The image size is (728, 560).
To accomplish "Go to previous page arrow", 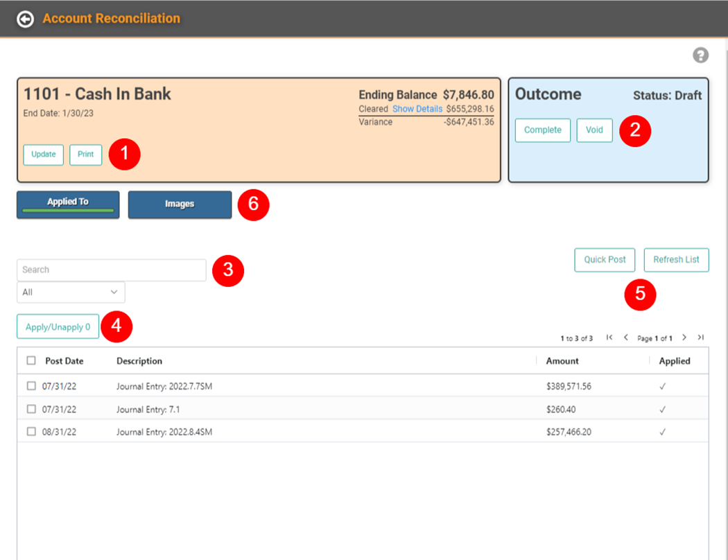I will click(625, 338).
